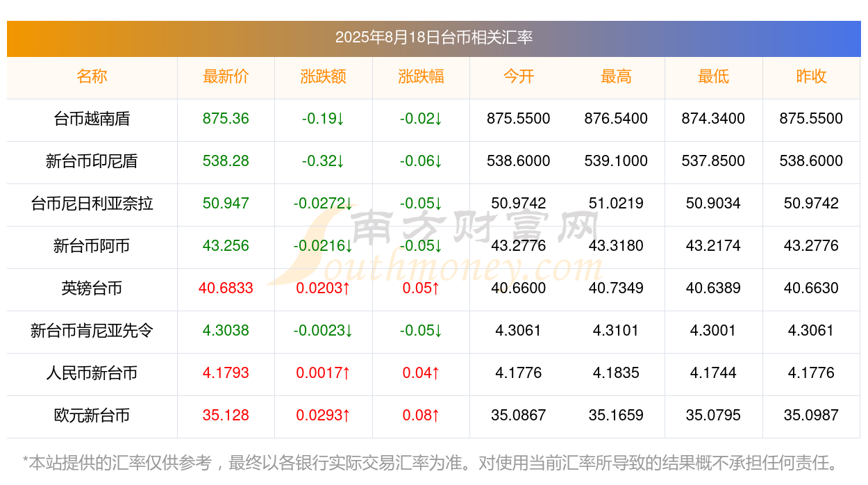The image size is (868, 485).
Task: Click the 最低 column header
Action: pyautogui.click(x=713, y=76)
